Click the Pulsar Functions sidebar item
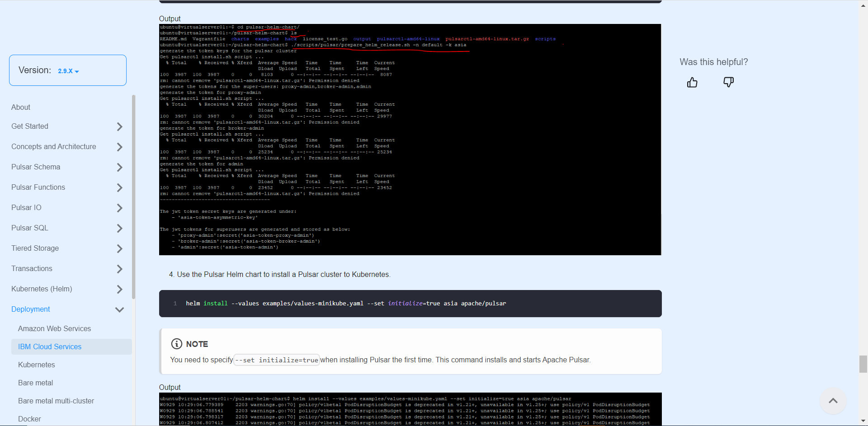Screen dimensions: 868x426 pos(38,187)
